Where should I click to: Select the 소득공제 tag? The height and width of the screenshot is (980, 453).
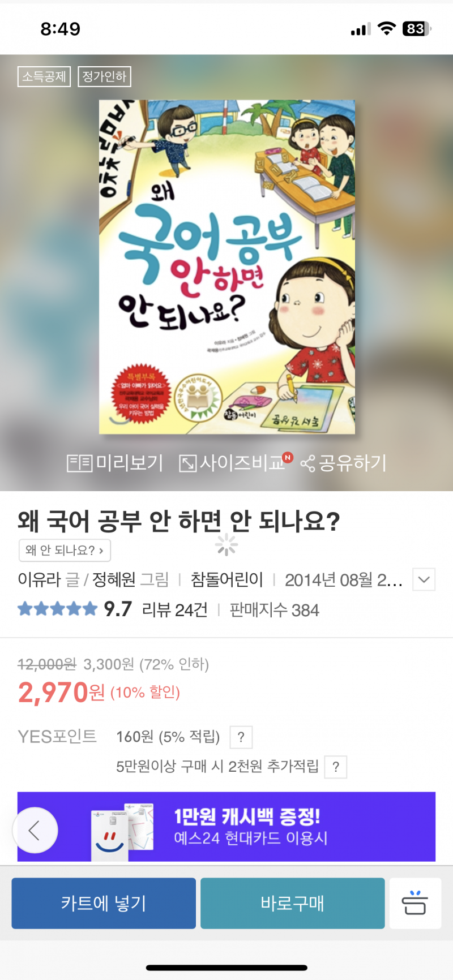coord(44,76)
